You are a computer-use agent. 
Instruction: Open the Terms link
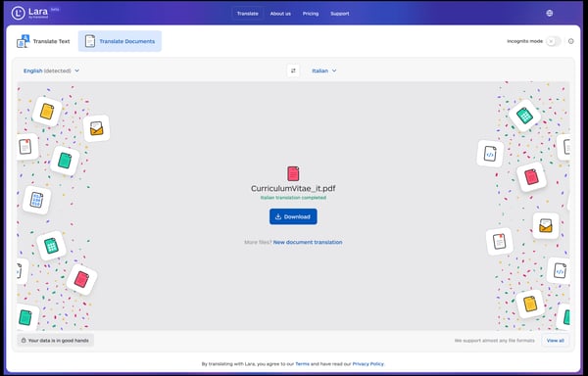point(302,363)
